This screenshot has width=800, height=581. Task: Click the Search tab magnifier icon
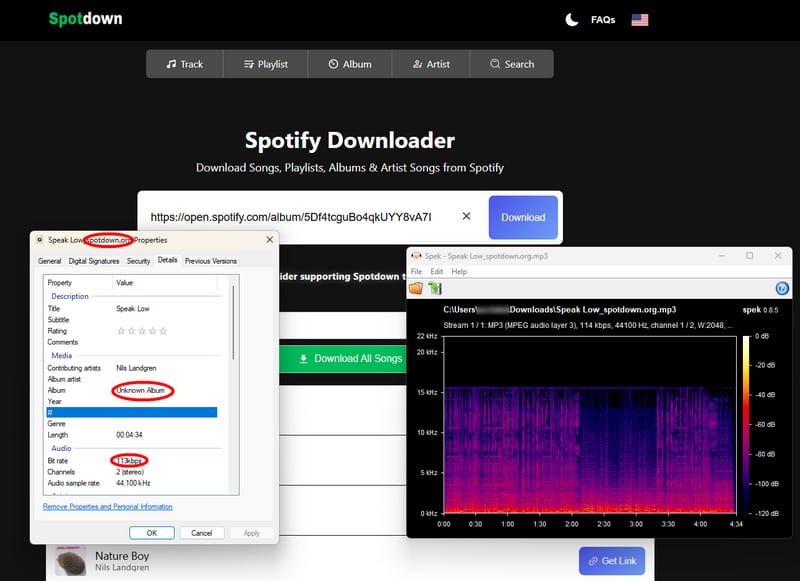coord(495,64)
